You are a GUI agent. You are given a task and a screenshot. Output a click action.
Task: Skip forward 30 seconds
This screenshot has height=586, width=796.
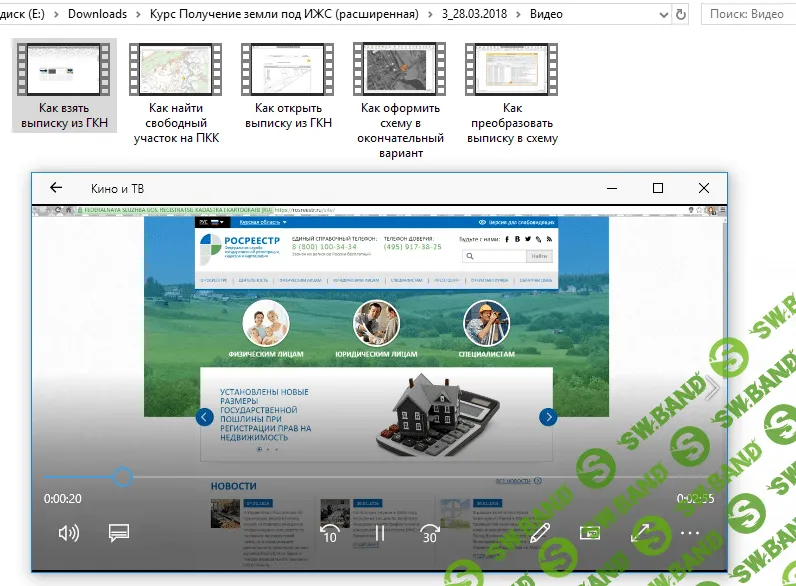[x=430, y=533]
